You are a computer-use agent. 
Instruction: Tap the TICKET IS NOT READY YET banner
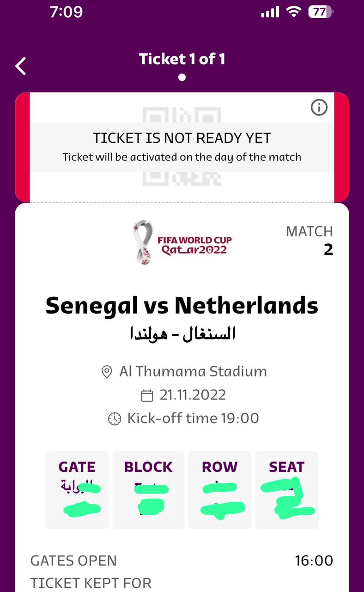coord(182,147)
